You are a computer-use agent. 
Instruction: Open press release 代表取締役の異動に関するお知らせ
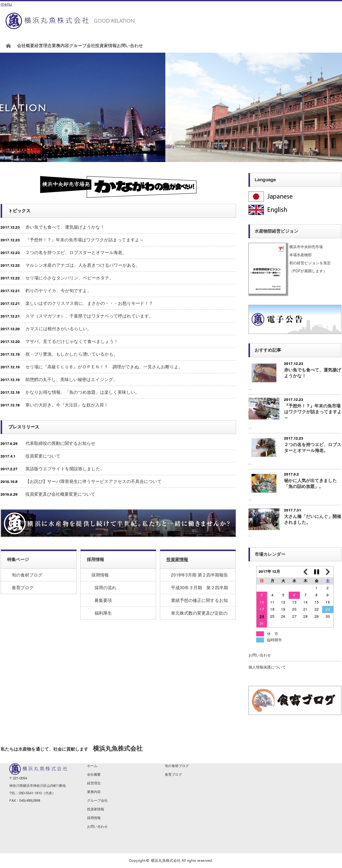point(60,443)
